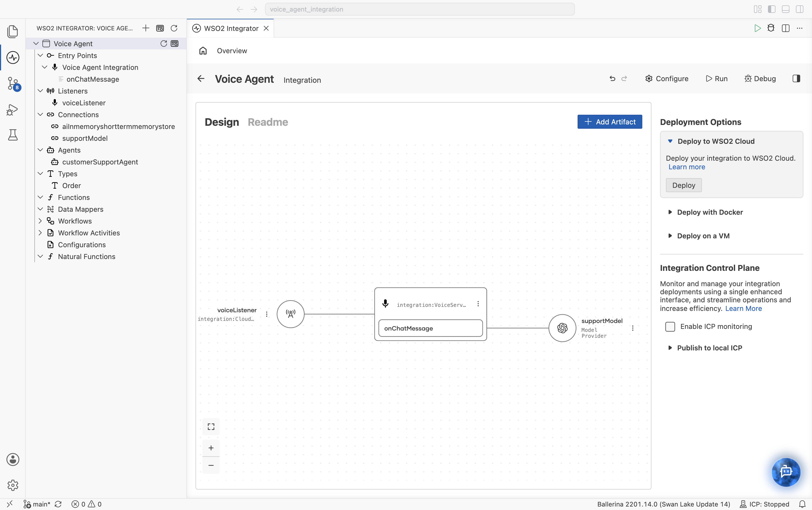This screenshot has height=510, width=812.
Task: Open the Testing flask icon
Action: pyautogui.click(x=12, y=135)
